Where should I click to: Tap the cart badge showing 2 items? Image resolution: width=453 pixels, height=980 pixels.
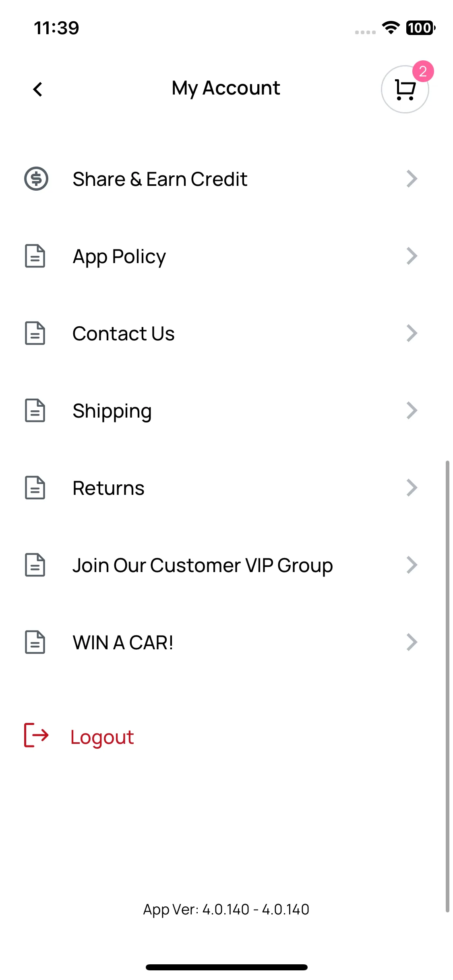pyautogui.click(x=423, y=71)
